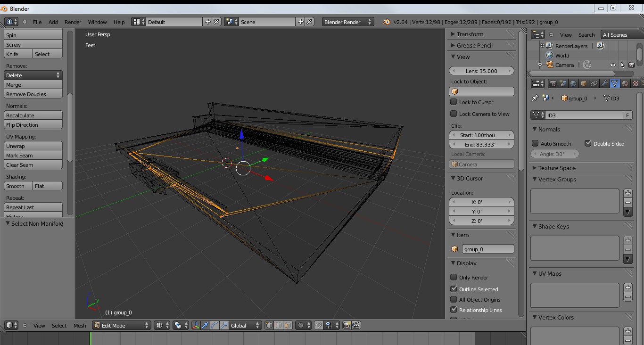This screenshot has height=345, width=644.
Task: Open the Texture properties checker tab
Action: (x=636, y=83)
